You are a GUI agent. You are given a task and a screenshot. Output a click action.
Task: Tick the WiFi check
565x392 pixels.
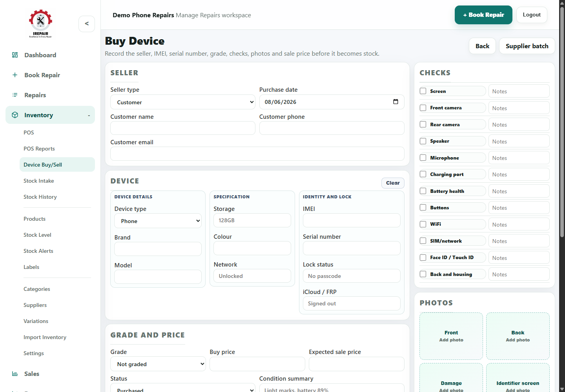[x=423, y=224]
